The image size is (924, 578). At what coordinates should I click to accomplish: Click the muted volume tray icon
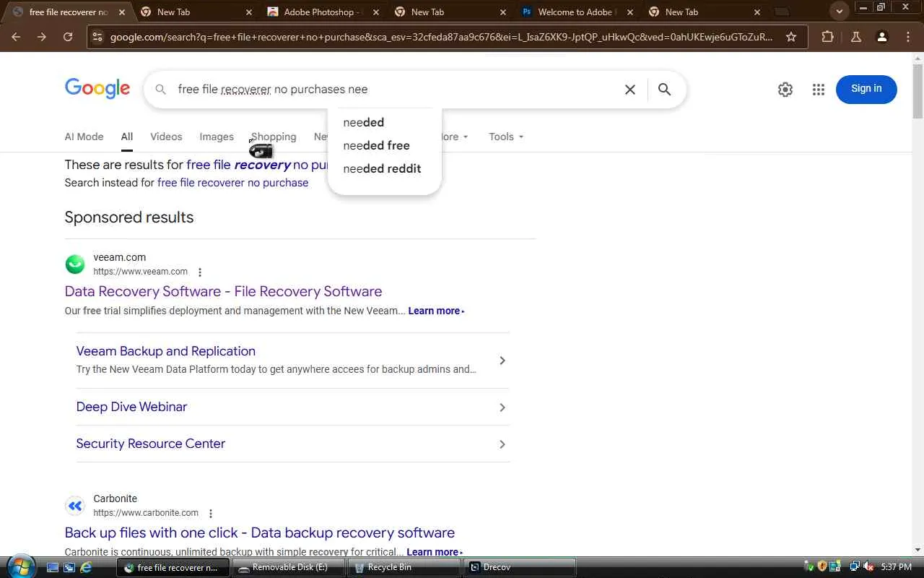point(868,567)
